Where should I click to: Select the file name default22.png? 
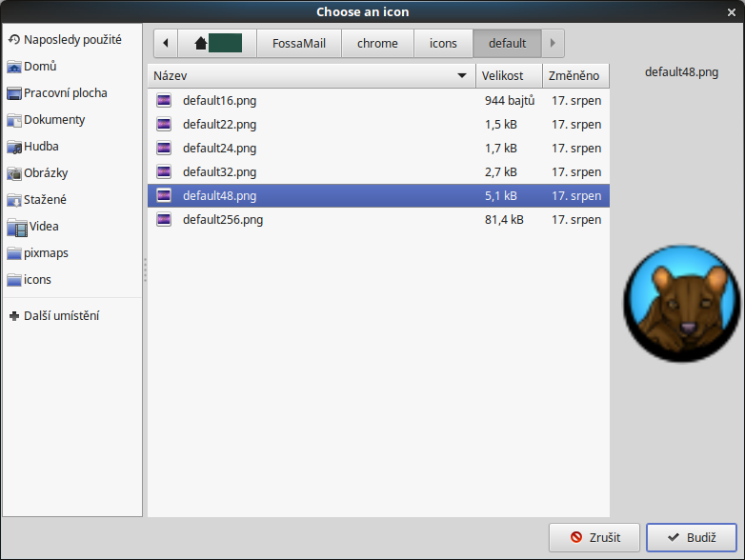click(x=219, y=125)
